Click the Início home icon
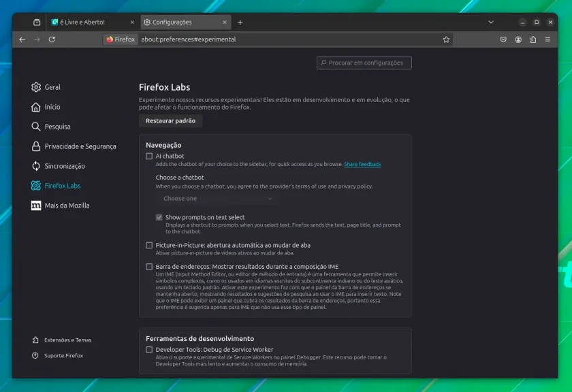The height and width of the screenshot is (392, 572). [x=35, y=107]
